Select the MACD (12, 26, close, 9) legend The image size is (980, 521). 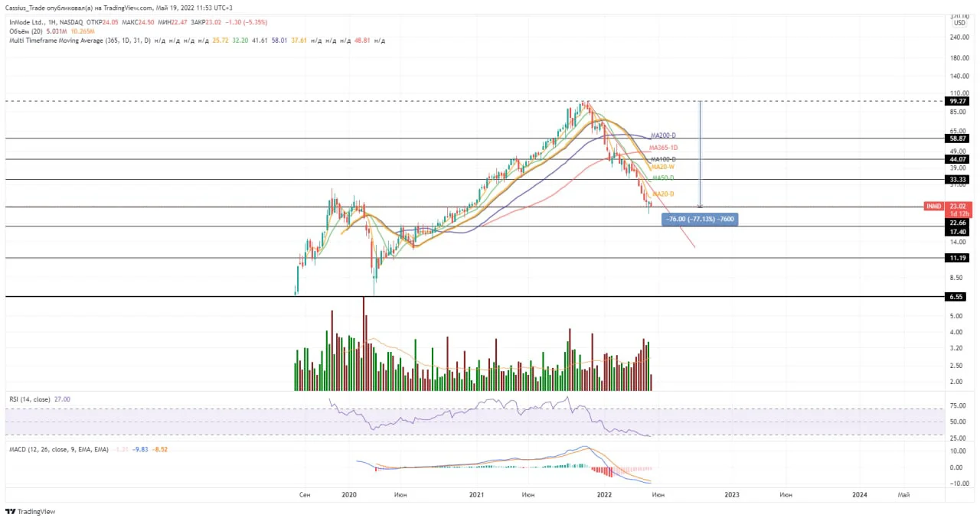(59, 449)
